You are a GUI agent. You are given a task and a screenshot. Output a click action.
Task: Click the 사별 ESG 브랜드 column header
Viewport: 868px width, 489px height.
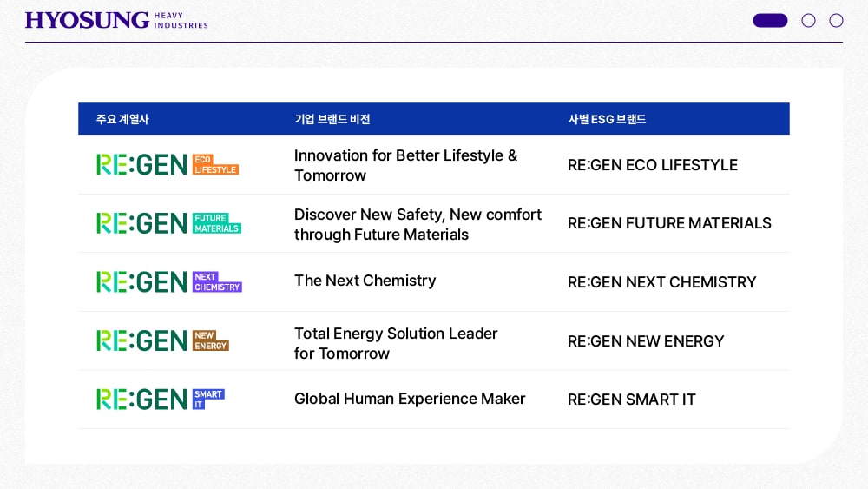point(607,119)
